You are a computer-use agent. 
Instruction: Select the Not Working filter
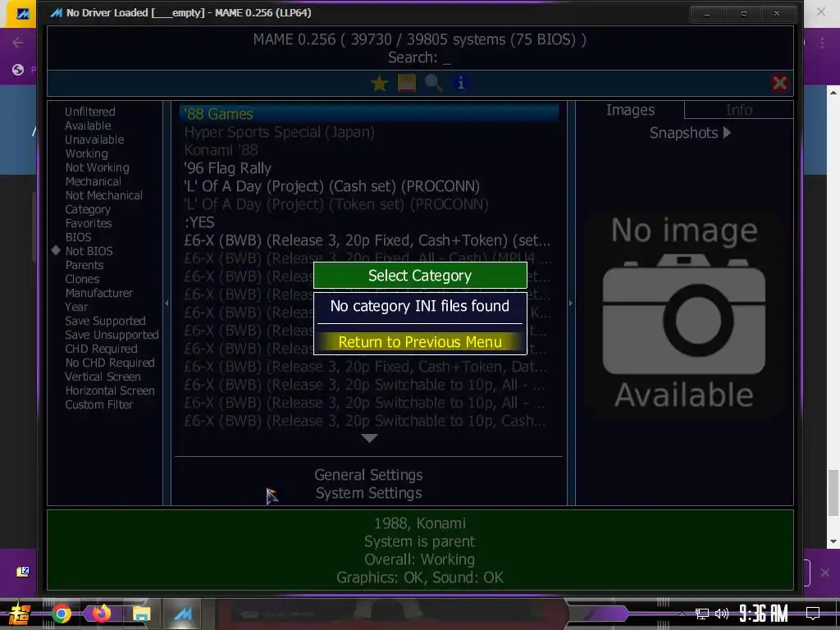coord(97,167)
